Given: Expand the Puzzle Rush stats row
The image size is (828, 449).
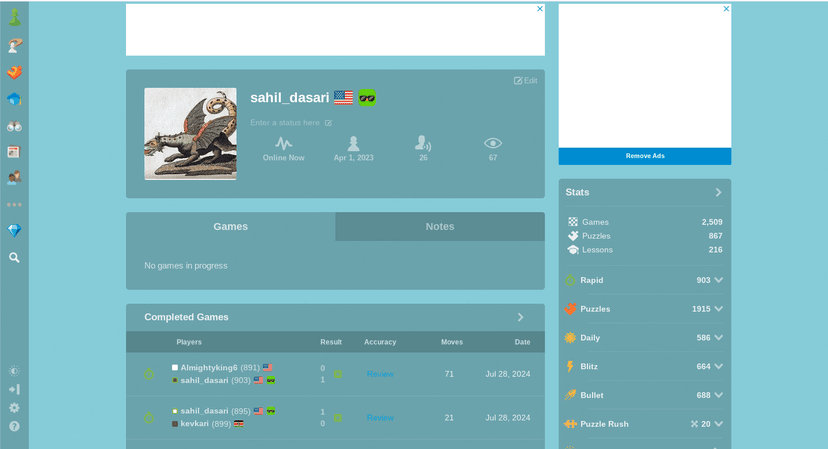Looking at the screenshot, I should click(645, 424).
